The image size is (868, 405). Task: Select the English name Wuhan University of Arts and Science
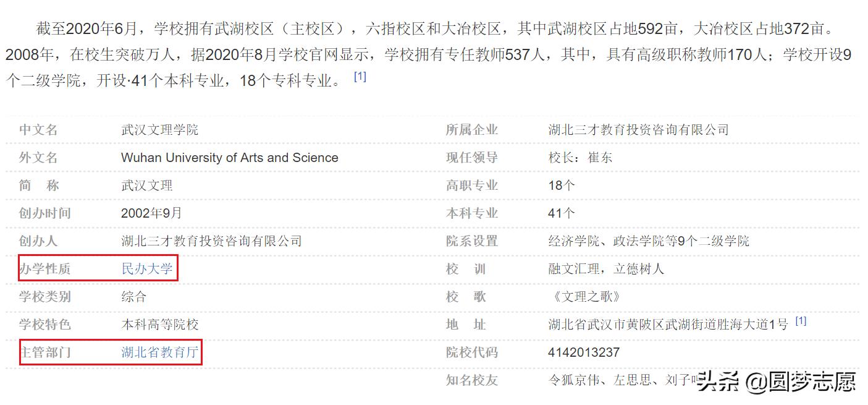click(x=229, y=158)
